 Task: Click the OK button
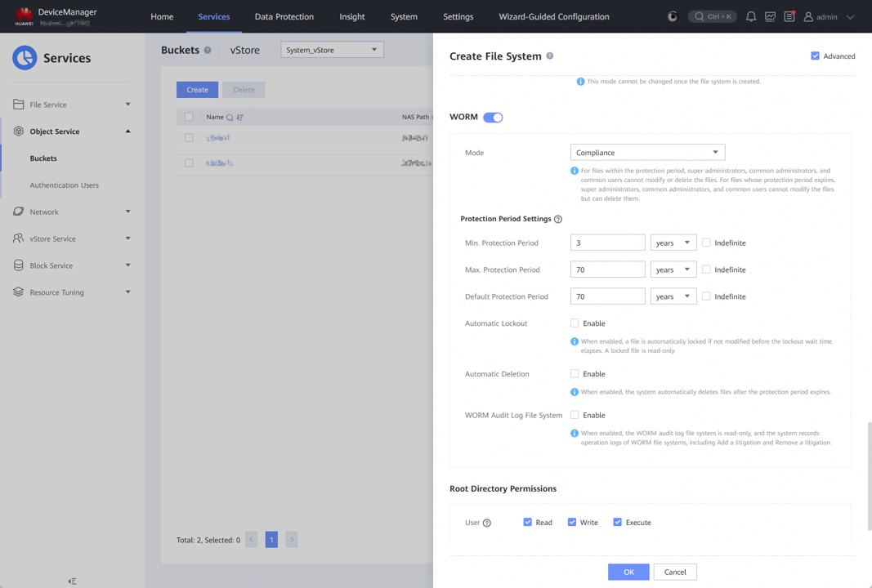click(628, 572)
